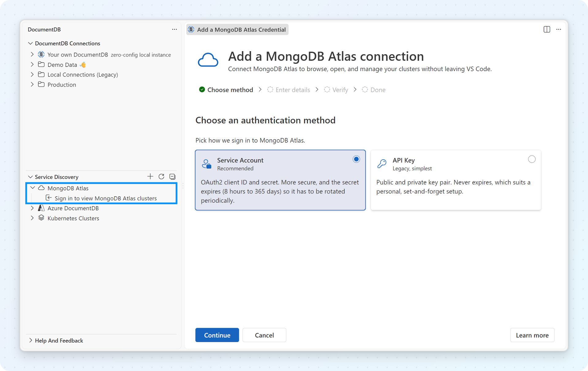Click Sign in to view MongoDB Atlas clusters
The width and height of the screenshot is (588, 371).
tap(106, 198)
